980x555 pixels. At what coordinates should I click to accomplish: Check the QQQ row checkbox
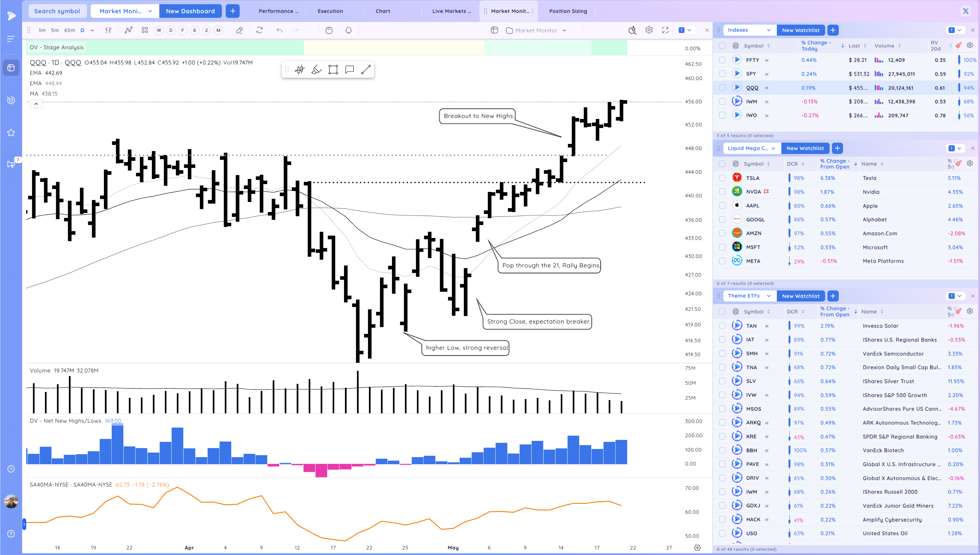722,88
